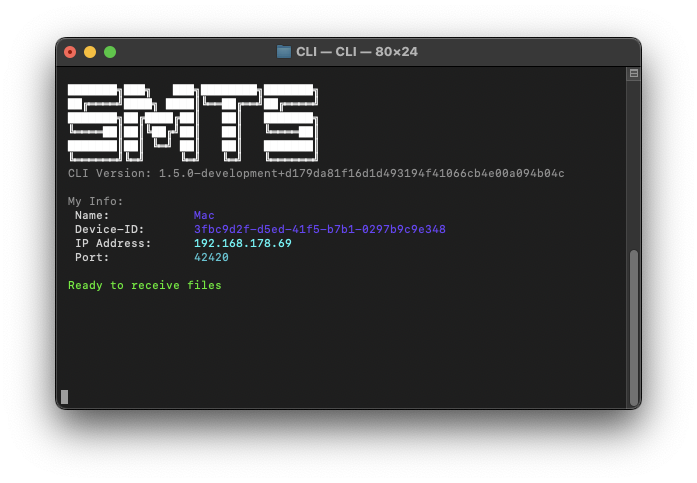
Task: Click the CLI Version line text
Action: (x=316, y=173)
